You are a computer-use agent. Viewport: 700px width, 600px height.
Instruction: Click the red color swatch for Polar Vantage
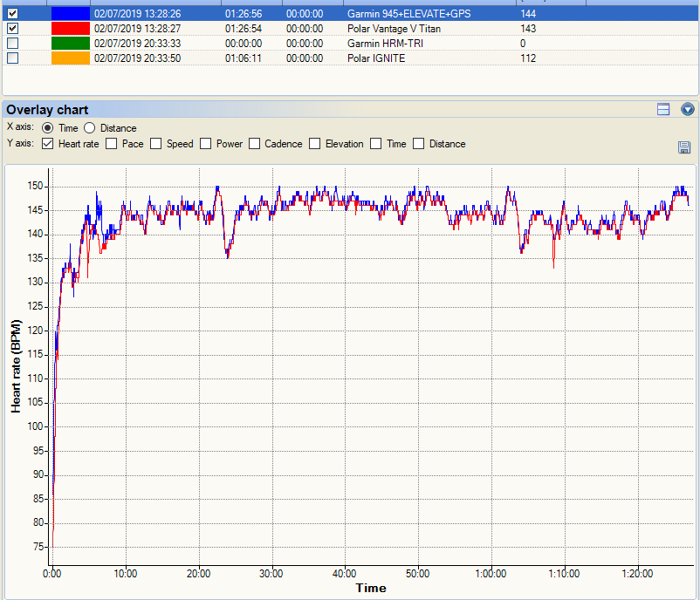click(x=71, y=29)
